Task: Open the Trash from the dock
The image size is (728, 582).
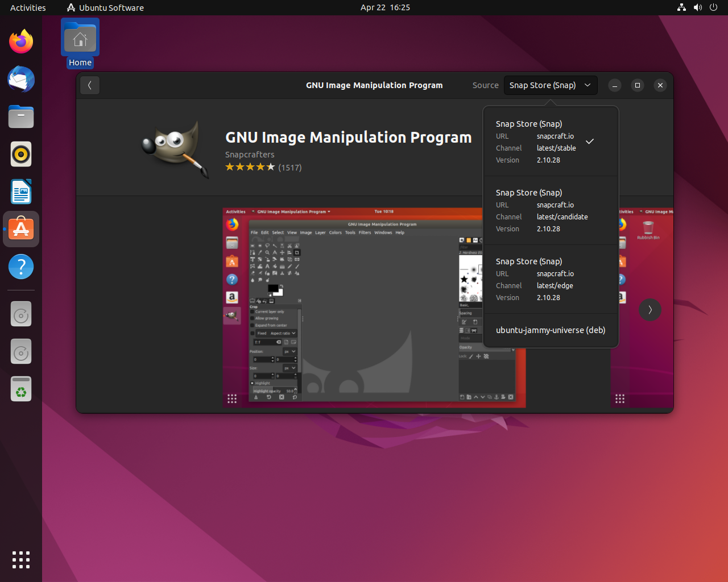Action: click(21, 389)
